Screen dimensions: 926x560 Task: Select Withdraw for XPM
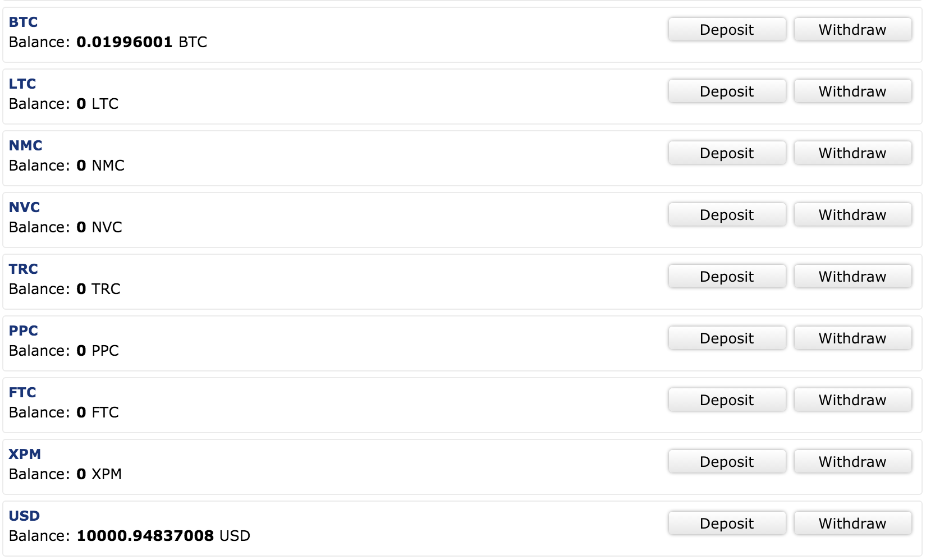[852, 462]
